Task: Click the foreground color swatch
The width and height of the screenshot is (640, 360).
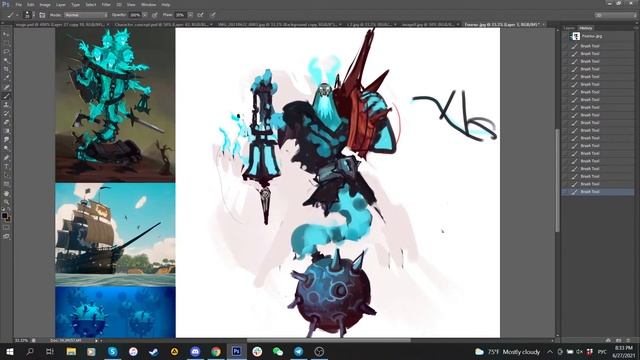Action: tap(4, 216)
